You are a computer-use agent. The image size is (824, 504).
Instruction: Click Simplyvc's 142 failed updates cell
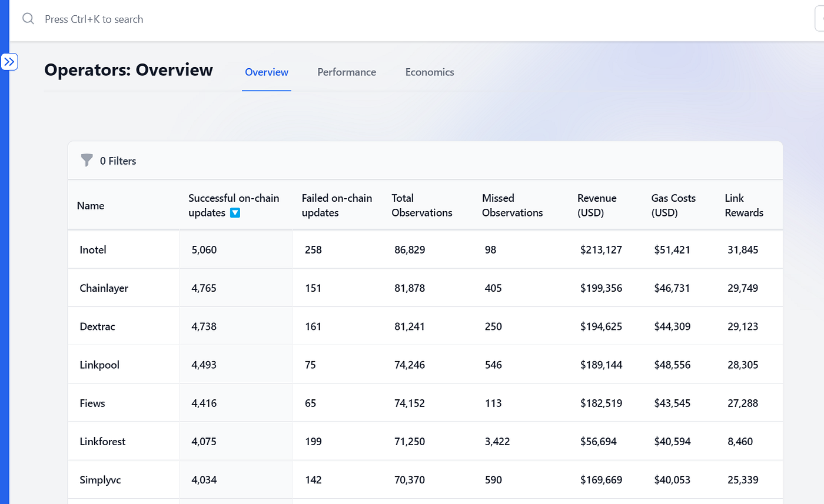[313, 480]
